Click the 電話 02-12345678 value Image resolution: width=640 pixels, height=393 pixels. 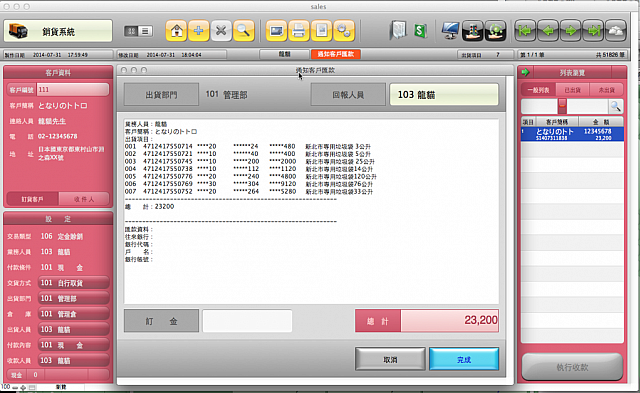(x=58, y=136)
